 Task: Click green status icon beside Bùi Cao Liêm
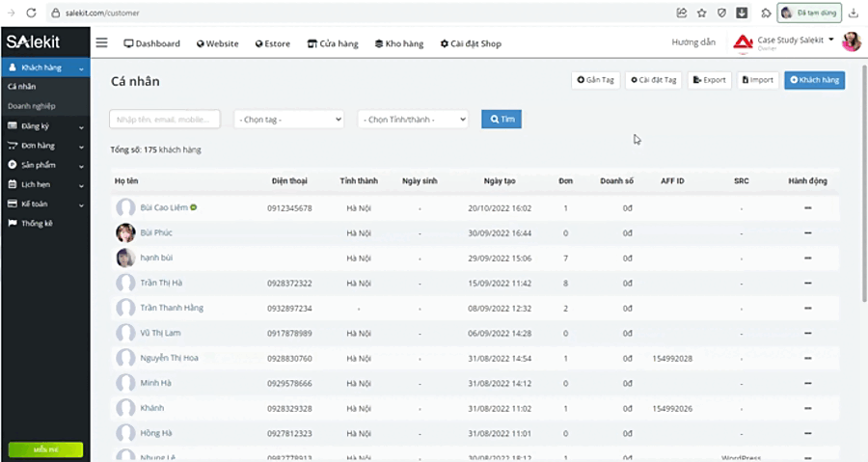(x=194, y=207)
